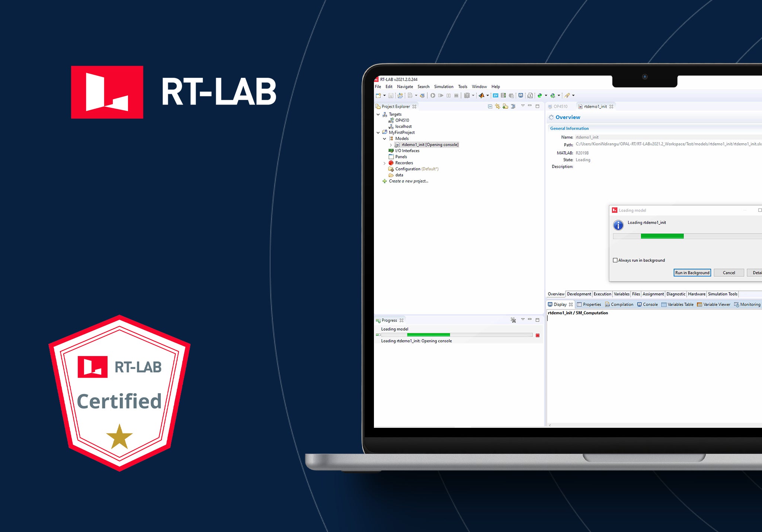762x532 pixels.
Task: Switch to the Execution tab
Action: (602, 294)
